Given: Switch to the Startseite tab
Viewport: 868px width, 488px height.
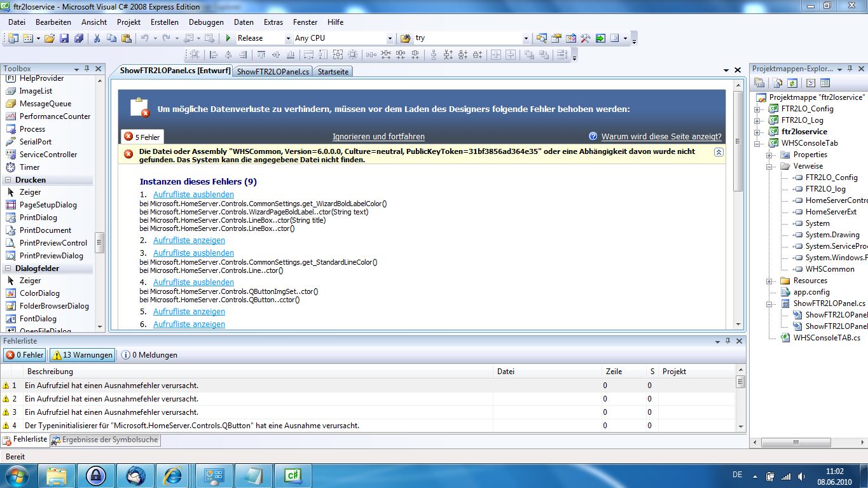Looking at the screenshot, I should pos(333,72).
